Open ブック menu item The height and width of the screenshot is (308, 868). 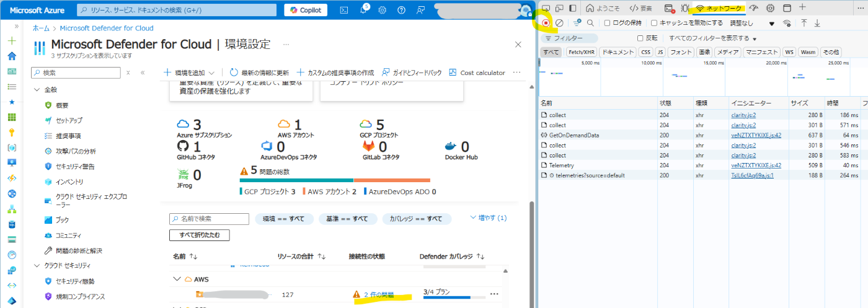pyautogui.click(x=56, y=220)
